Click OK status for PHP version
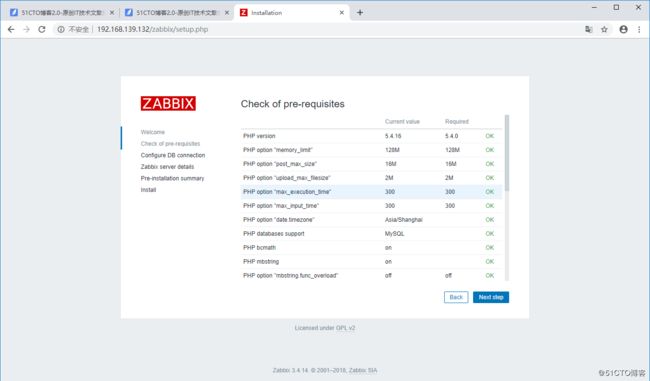 click(x=490, y=136)
